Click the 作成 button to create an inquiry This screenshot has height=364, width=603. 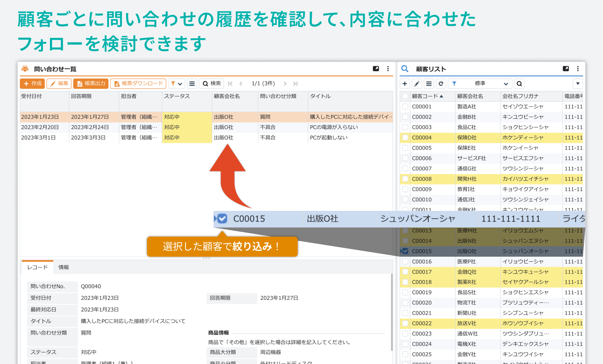pos(32,83)
